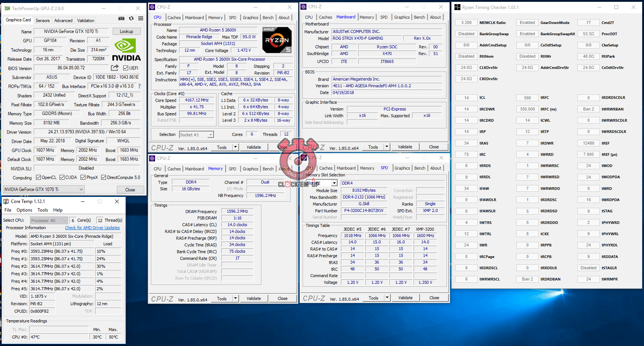Click the GPU-Z refresh icon
The height and width of the screenshot is (346, 644).
click(x=131, y=18)
